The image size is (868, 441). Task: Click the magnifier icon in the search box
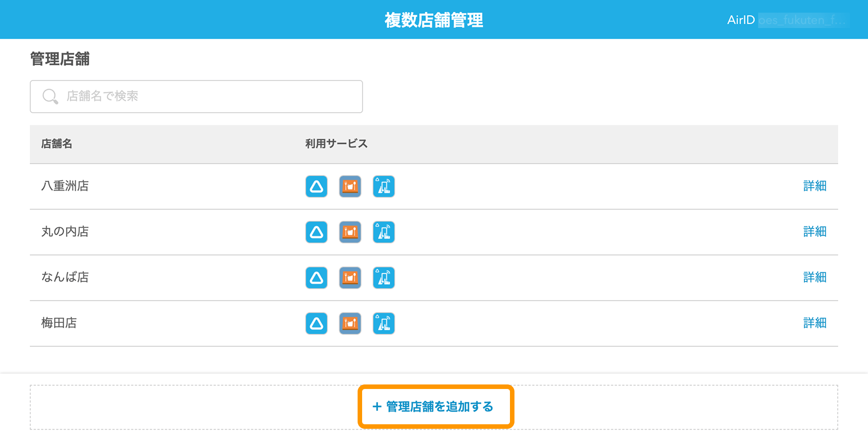click(50, 96)
